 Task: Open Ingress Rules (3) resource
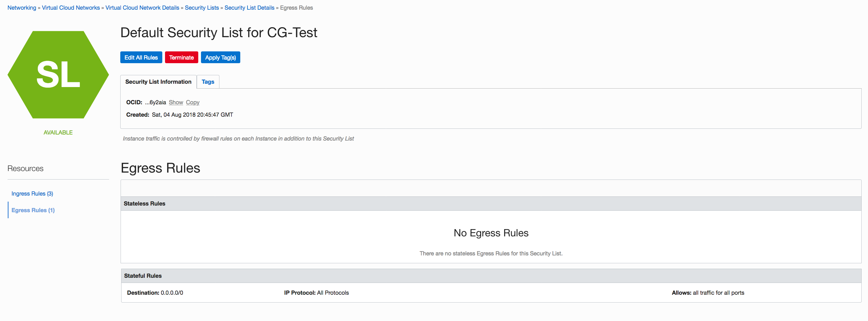(32, 194)
